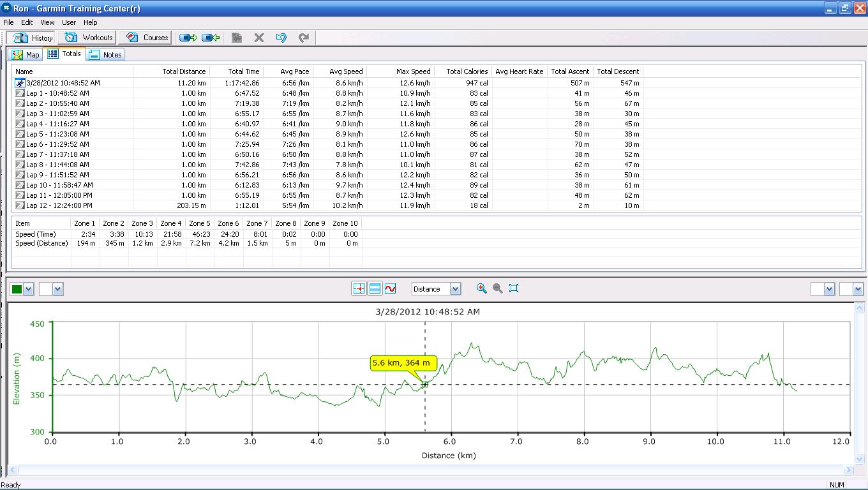868x490 pixels.
Task: Open the green series dropdown arrow
Action: pyautogui.click(x=28, y=289)
